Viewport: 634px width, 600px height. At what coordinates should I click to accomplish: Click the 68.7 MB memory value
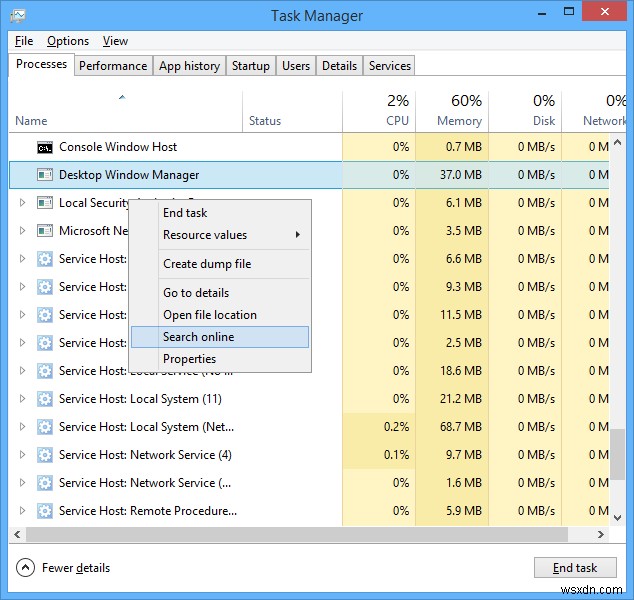pyautogui.click(x=461, y=427)
